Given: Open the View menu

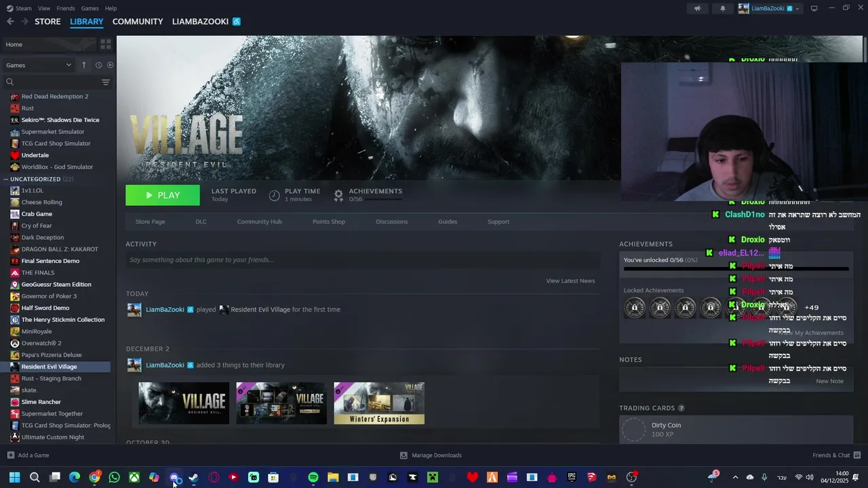Looking at the screenshot, I should pyautogui.click(x=44, y=8).
